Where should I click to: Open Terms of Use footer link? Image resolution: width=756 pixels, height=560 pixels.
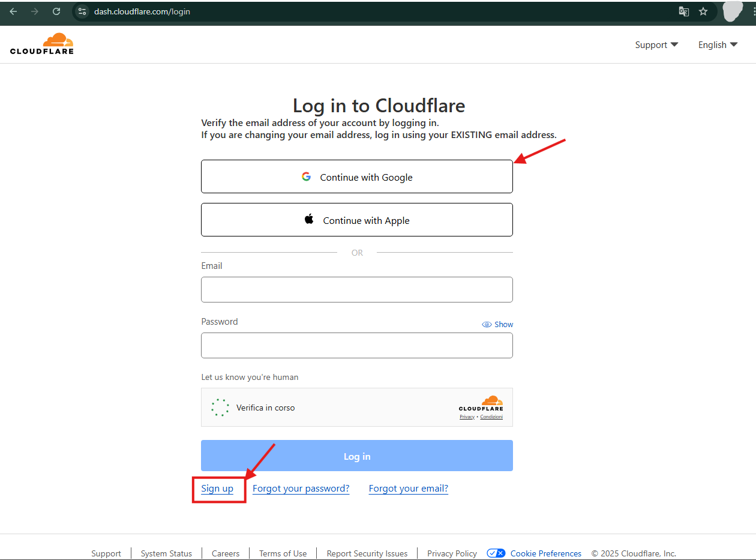tap(283, 553)
